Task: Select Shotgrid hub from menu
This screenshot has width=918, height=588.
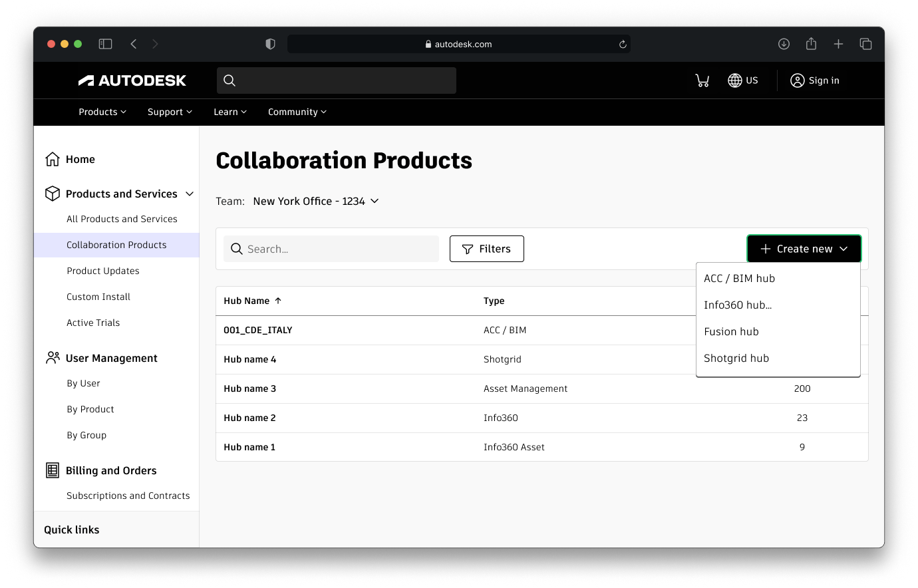Action: click(778, 358)
